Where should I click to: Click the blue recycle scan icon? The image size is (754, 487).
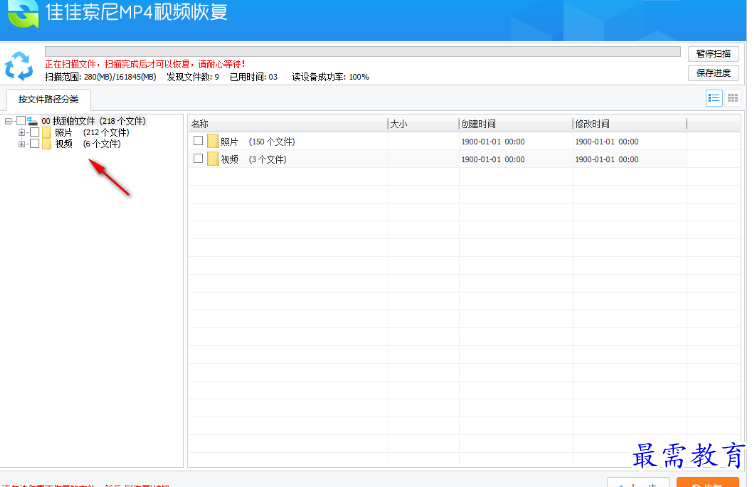coord(19,66)
